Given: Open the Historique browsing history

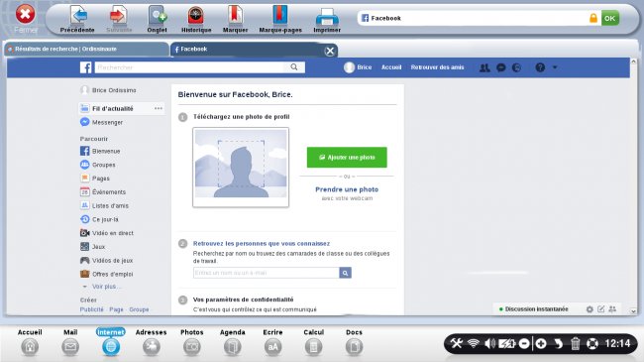Looking at the screenshot, I should (x=196, y=19).
